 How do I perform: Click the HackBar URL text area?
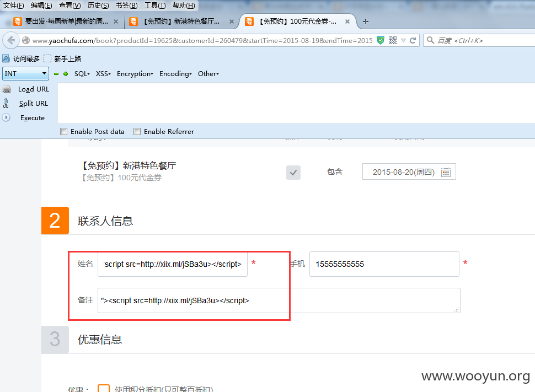pyautogui.click(x=296, y=103)
